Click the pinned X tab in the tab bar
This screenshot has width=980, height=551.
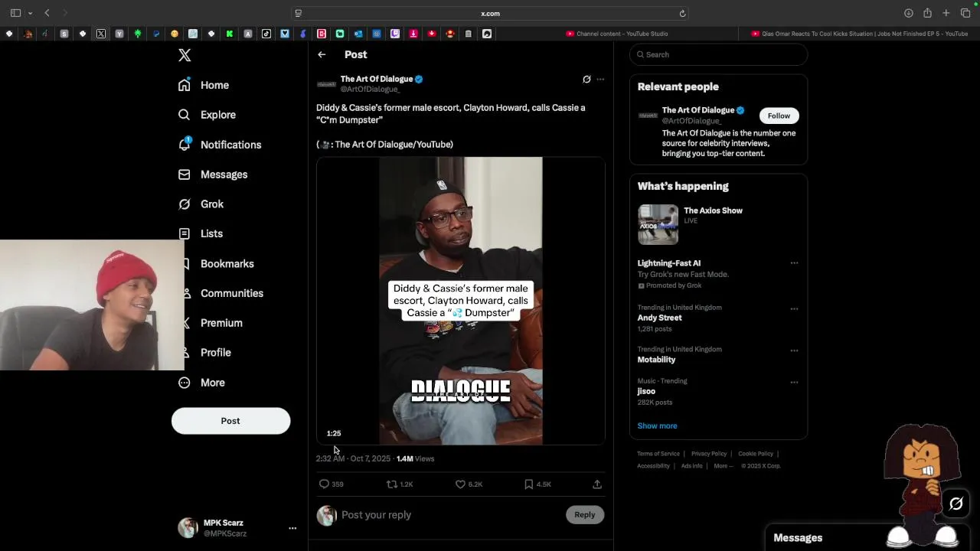coord(101,34)
